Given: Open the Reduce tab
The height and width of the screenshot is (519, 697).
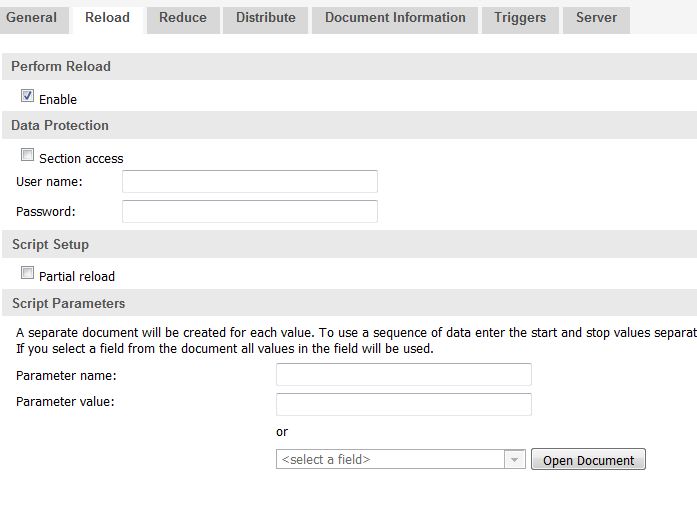Looking at the screenshot, I should coord(183,18).
